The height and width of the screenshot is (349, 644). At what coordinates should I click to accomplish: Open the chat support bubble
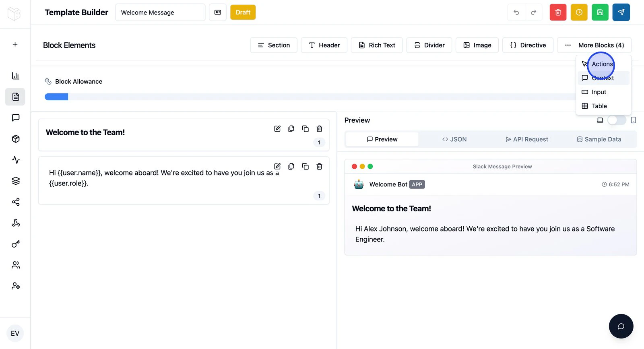point(621,326)
